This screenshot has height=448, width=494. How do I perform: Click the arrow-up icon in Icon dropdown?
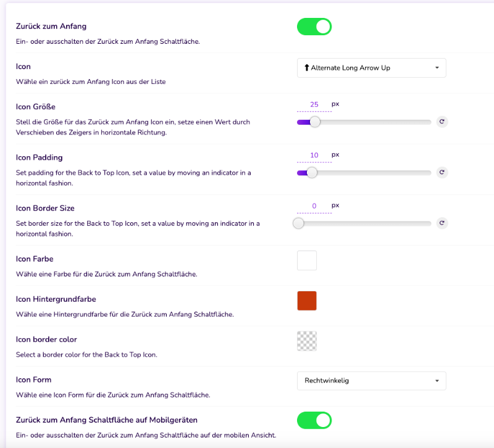click(306, 68)
